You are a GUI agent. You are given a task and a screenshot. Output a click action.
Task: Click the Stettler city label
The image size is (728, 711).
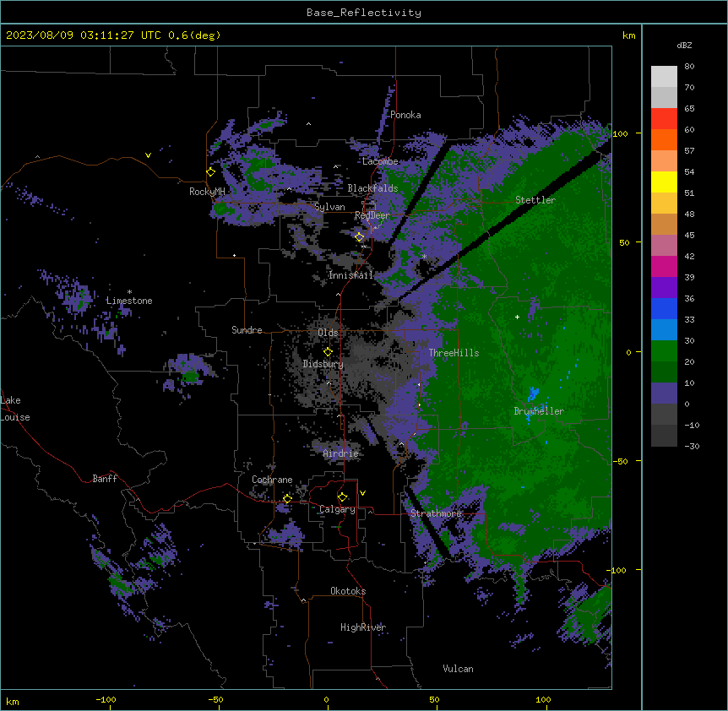[x=535, y=200]
